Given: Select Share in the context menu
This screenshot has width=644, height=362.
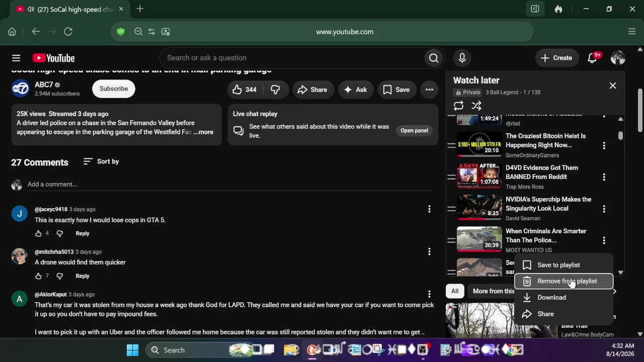Looking at the screenshot, I should coord(563,314).
